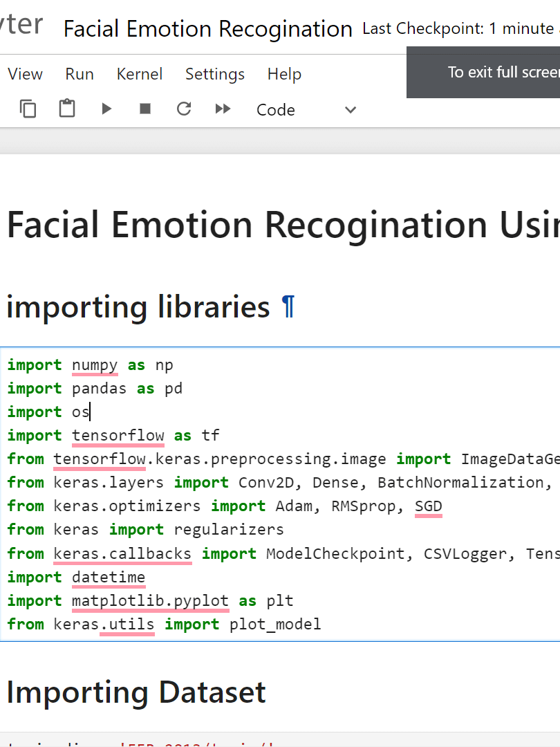Run the selected cell with play icon
560x747 pixels.
coord(106,109)
